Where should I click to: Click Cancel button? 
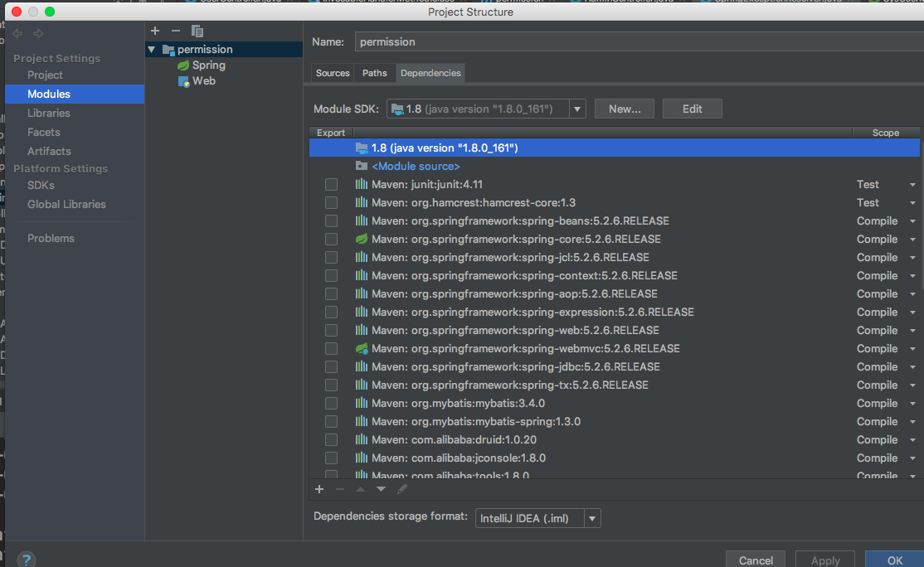(756, 560)
